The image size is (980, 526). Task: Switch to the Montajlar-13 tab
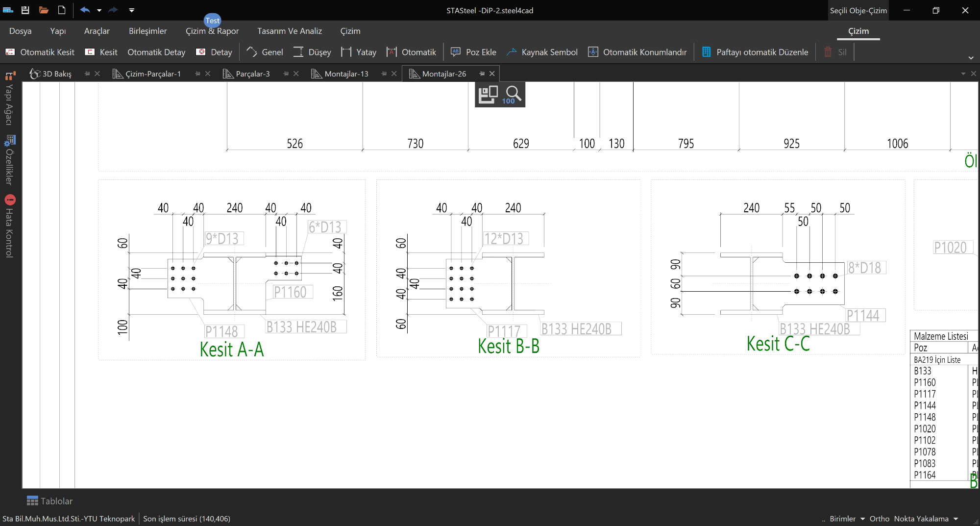[346, 74]
